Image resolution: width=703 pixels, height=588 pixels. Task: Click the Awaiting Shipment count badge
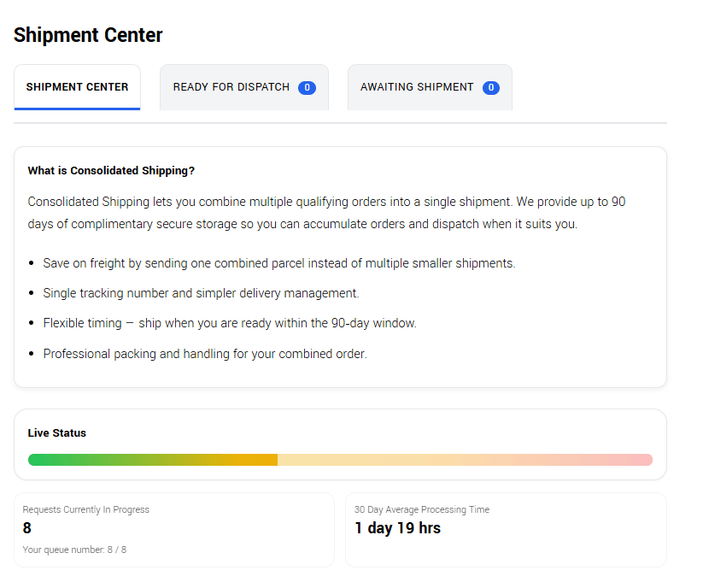tap(491, 88)
